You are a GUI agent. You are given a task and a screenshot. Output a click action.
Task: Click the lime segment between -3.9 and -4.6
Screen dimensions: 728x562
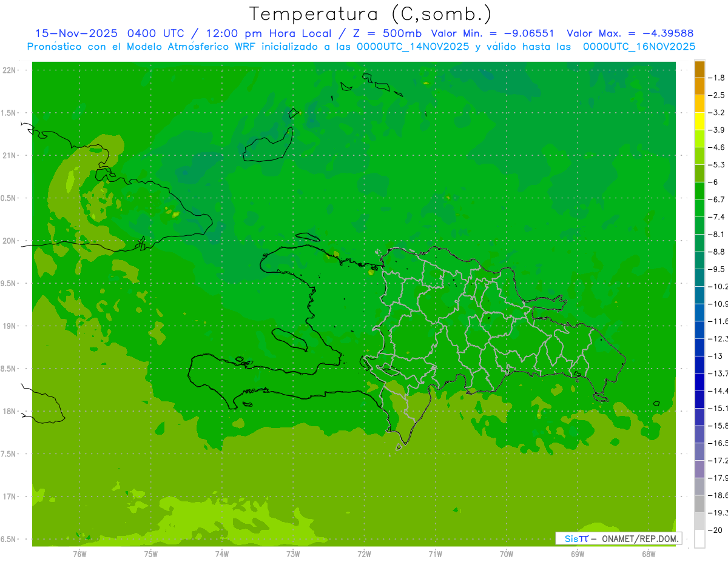699,139
